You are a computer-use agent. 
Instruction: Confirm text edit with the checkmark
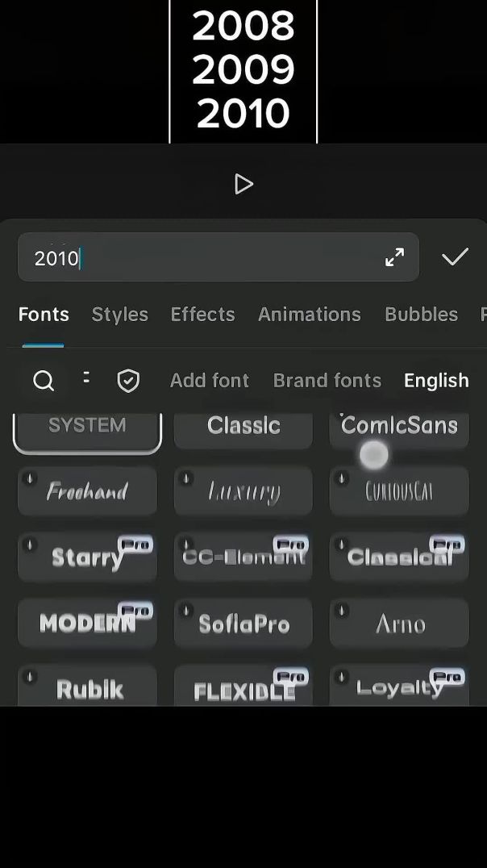tap(455, 257)
